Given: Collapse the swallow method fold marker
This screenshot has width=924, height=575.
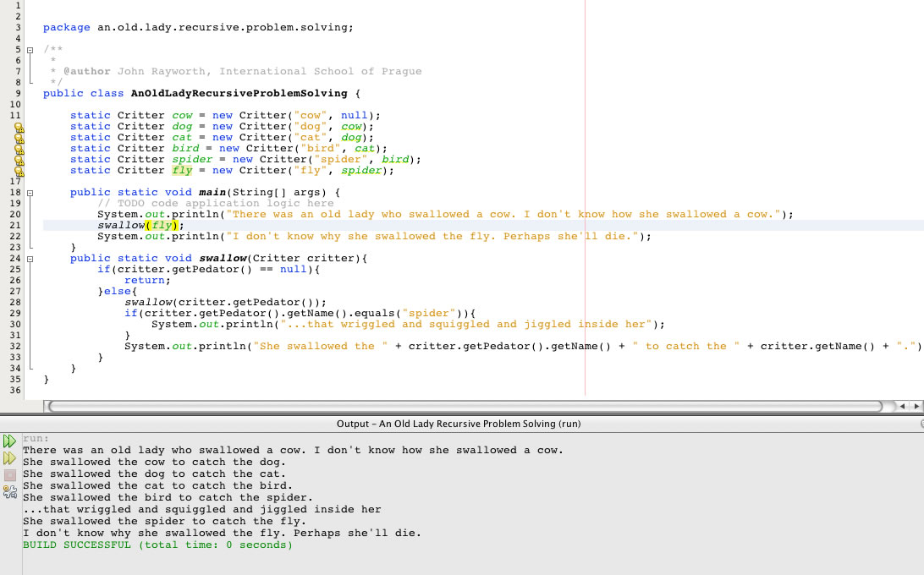Looking at the screenshot, I should pos(30,259).
